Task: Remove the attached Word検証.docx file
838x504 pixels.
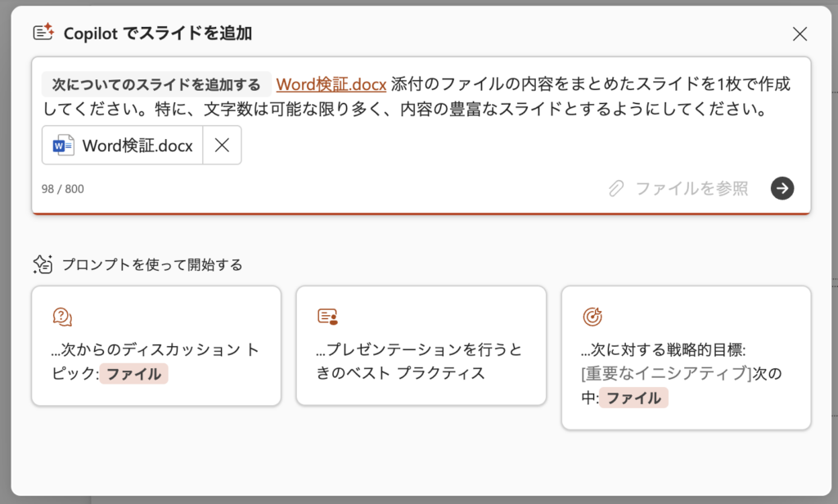Action: (x=221, y=146)
